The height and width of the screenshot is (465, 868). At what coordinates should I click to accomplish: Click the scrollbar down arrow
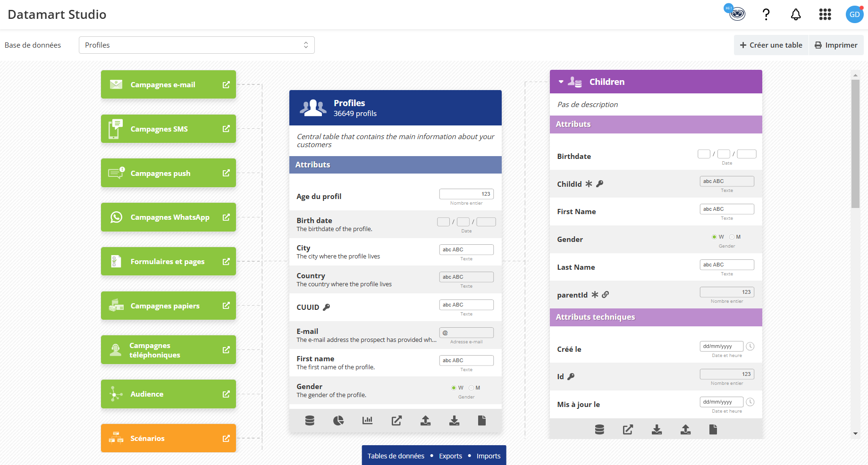(x=855, y=433)
